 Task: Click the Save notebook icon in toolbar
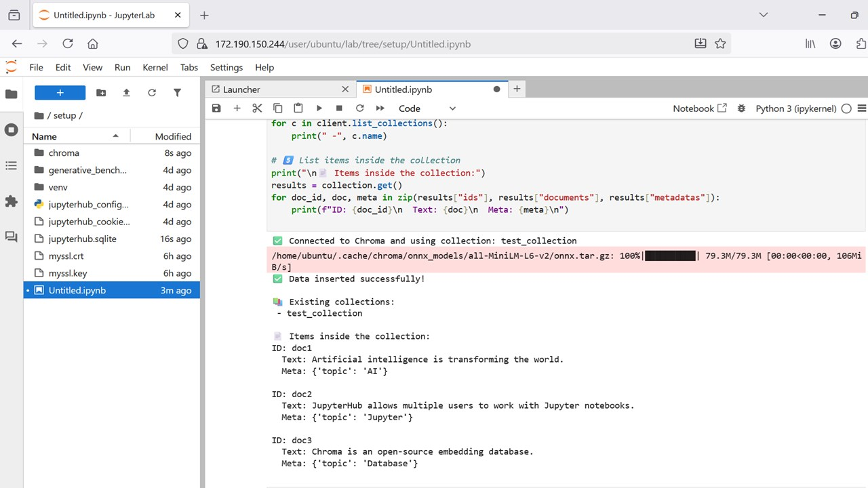216,108
